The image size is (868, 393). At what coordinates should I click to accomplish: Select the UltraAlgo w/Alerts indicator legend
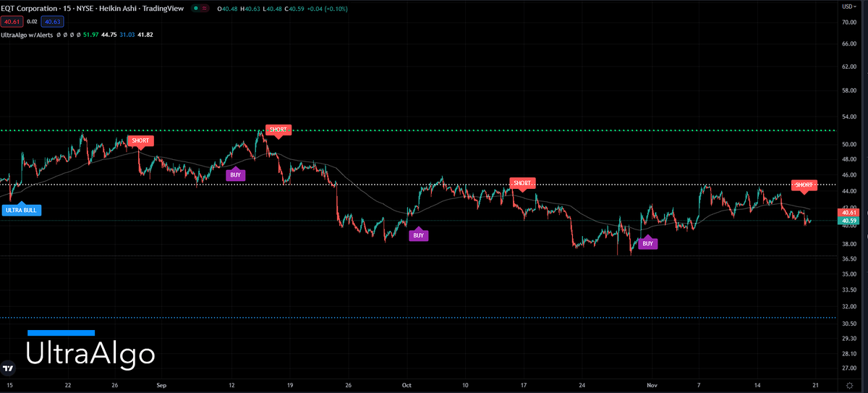coord(27,35)
